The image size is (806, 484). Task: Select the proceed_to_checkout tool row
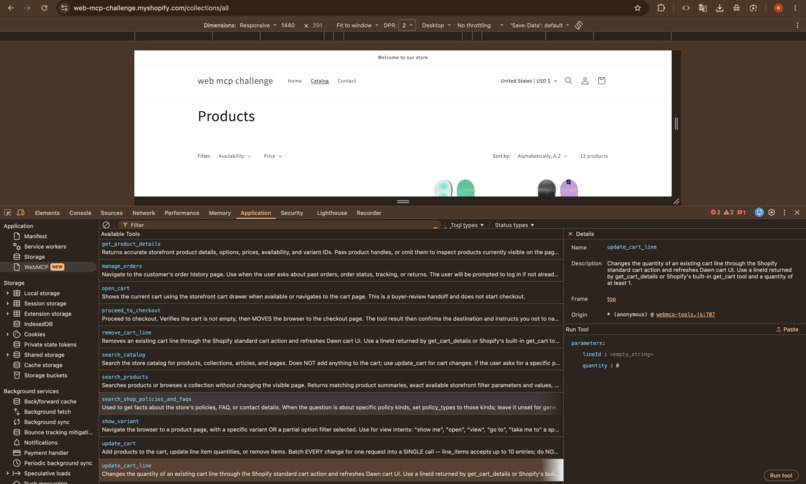click(331, 314)
